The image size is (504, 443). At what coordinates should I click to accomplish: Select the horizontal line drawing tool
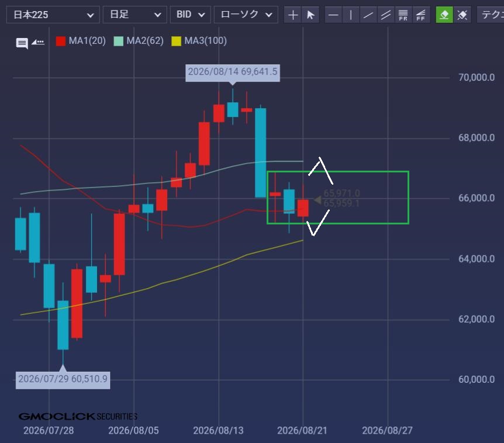tap(333, 15)
